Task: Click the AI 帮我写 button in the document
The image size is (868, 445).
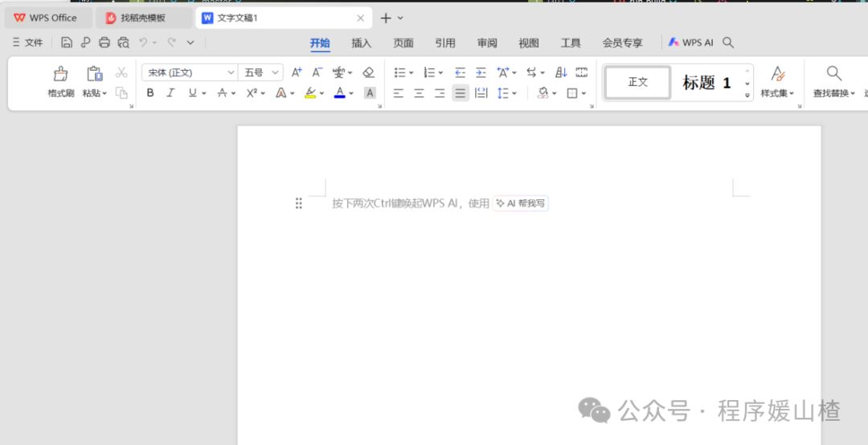Action: [520, 203]
